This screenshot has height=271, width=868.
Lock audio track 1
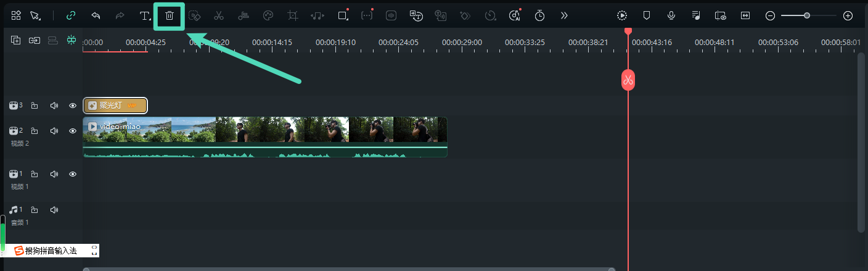pos(35,210)
